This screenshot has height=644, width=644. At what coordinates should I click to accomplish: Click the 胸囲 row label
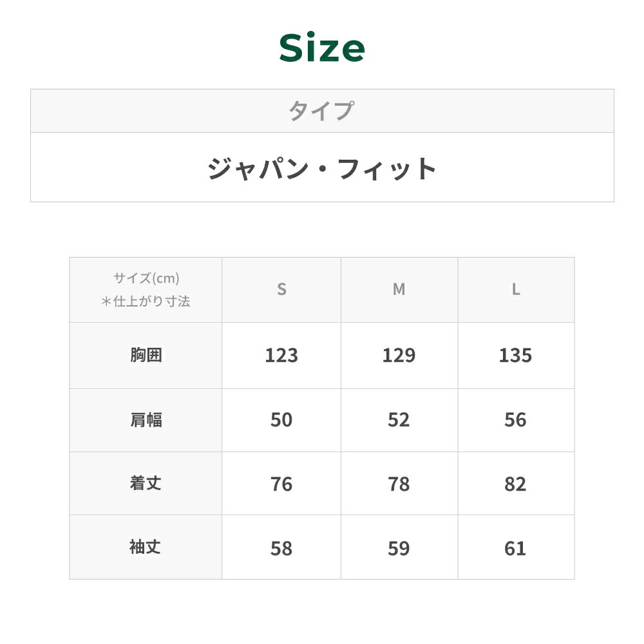pos(146,355)
